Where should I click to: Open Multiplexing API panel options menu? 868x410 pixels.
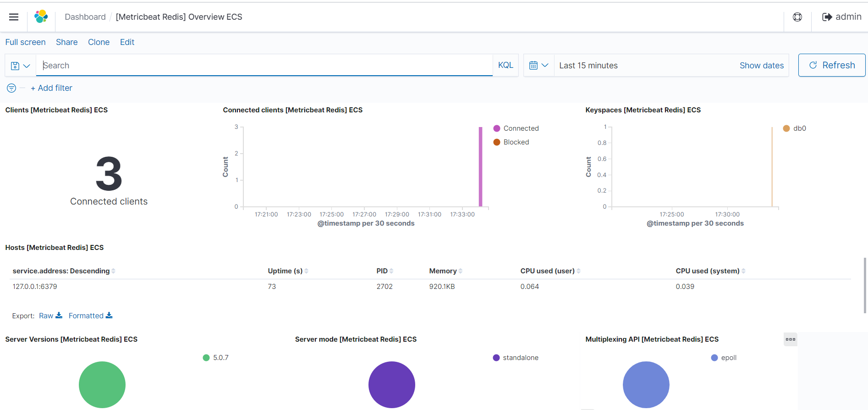[790, 339]
